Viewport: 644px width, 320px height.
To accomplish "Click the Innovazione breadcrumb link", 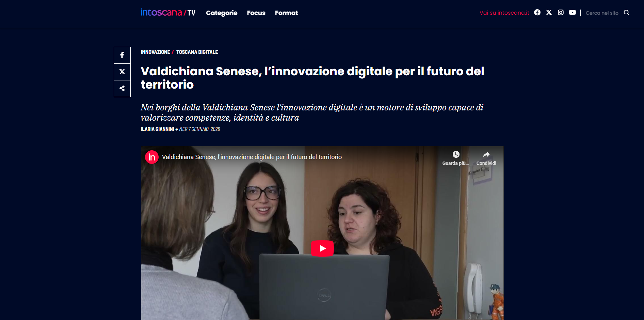I will (x=155, y=52).
